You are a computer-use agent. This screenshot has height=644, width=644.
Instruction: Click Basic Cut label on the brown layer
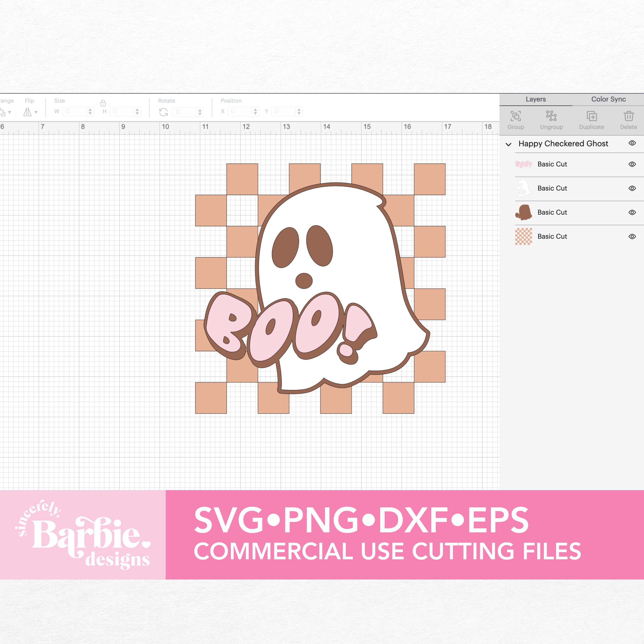point(552,212)
